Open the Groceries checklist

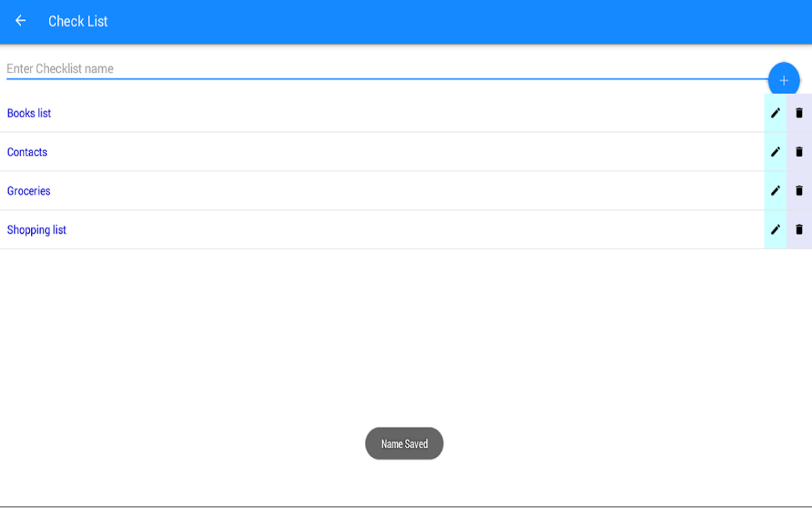[x=29, y=191]
